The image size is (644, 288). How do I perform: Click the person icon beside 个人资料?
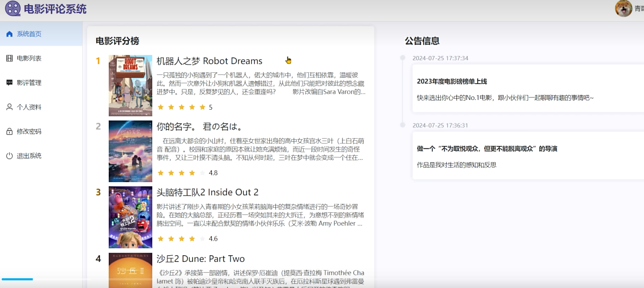click(9, 107)
